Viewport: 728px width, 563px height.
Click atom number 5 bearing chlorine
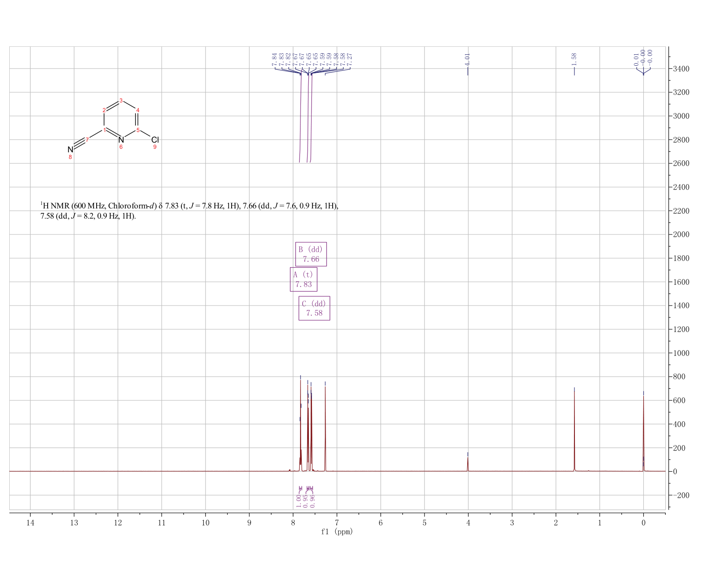(138, 130)
